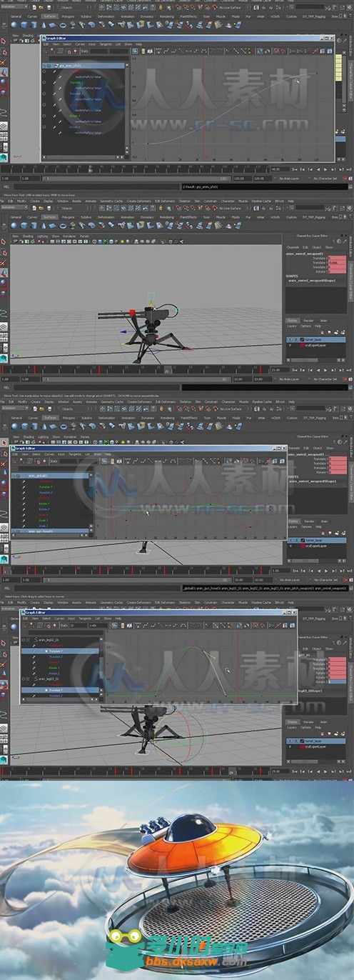This screenshot has height=980, width=354.
Task: Select turret_layer row beside full turret viewport
Action: (x=315, y=339)
